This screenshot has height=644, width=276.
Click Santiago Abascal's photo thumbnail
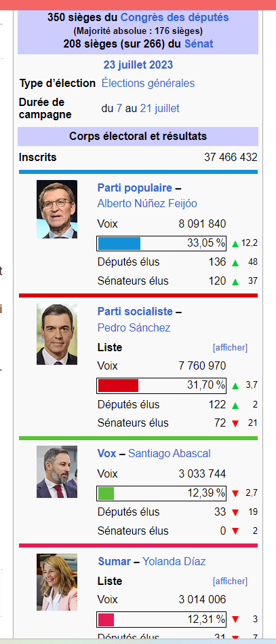[x=56, y=472]
